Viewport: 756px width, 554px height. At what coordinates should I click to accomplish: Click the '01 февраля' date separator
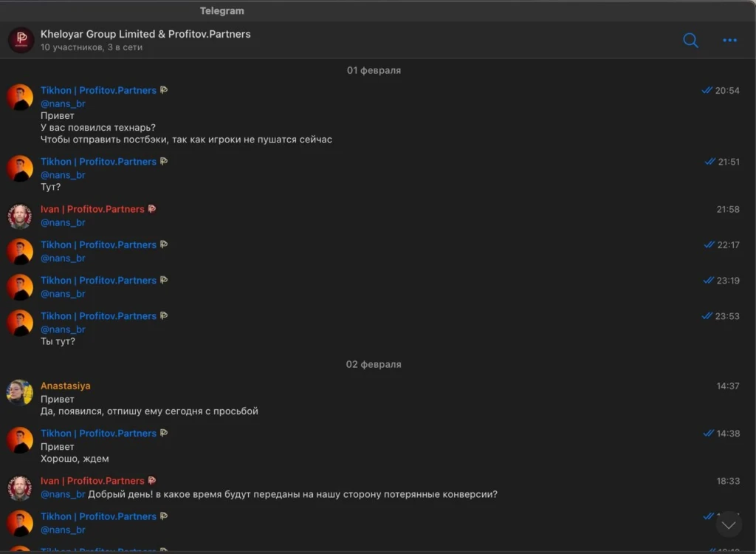click(374, 70)
